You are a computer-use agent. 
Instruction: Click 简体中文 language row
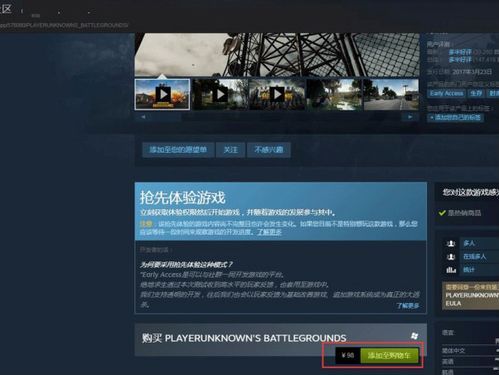coord(470,351)
